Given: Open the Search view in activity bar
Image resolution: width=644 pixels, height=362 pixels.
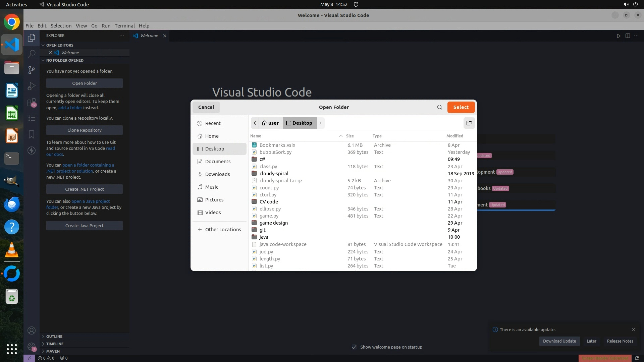Looking at the screenshot, I should tap(32, 54).
